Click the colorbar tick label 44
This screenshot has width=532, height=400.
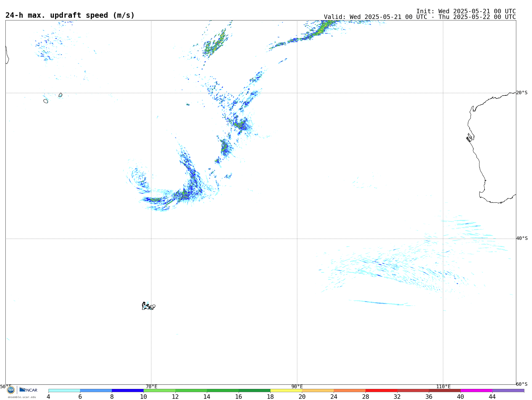point(492,397)
